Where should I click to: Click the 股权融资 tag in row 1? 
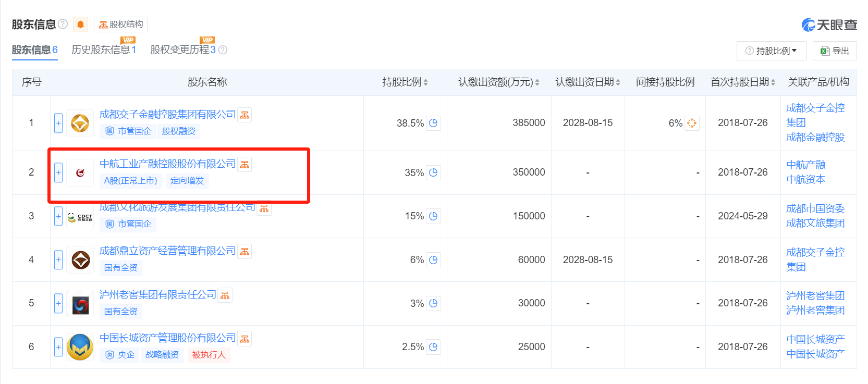click(x=179, y=131)
